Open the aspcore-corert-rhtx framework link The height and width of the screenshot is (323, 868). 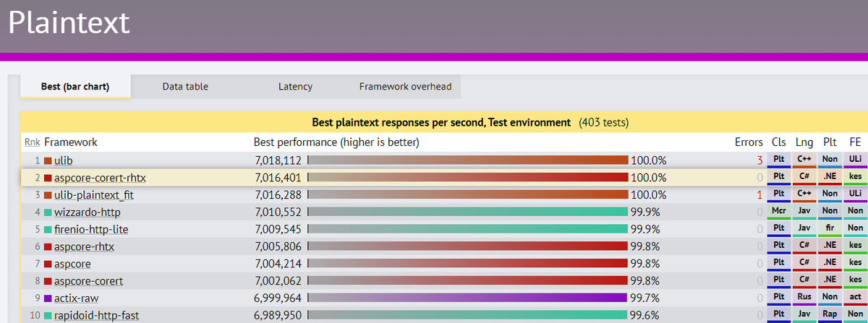(104, 178)
